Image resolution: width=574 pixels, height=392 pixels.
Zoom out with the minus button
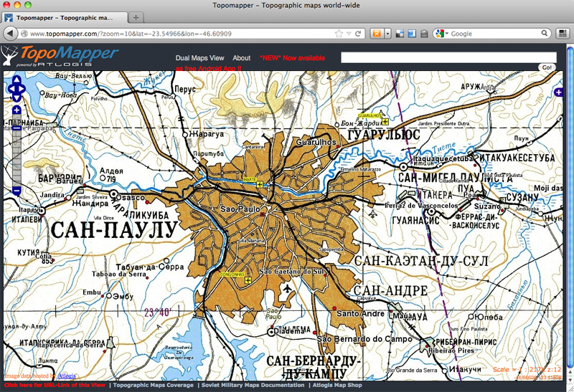click(x=17, y=190)
